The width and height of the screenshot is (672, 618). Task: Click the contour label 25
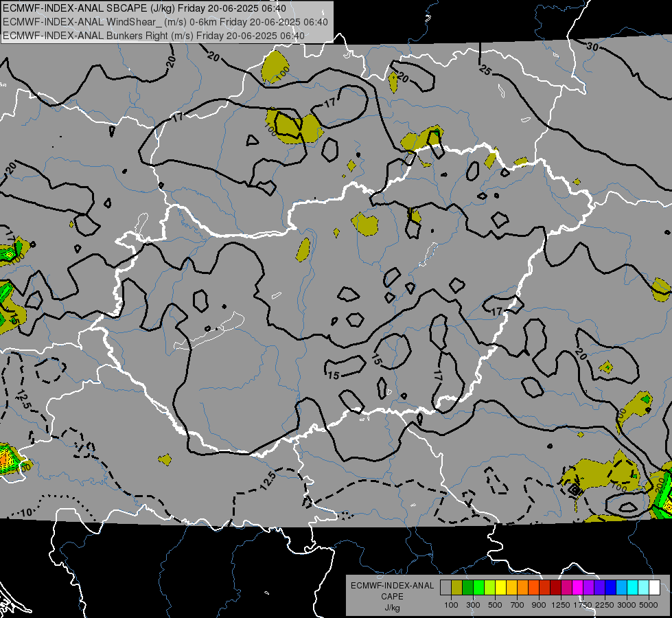[485, 70]
